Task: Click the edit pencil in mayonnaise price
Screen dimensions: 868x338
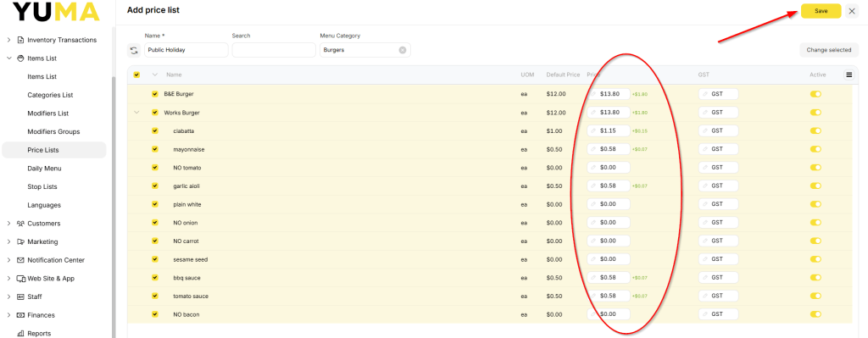Action: pyautogui.click(x=593, y=149)
